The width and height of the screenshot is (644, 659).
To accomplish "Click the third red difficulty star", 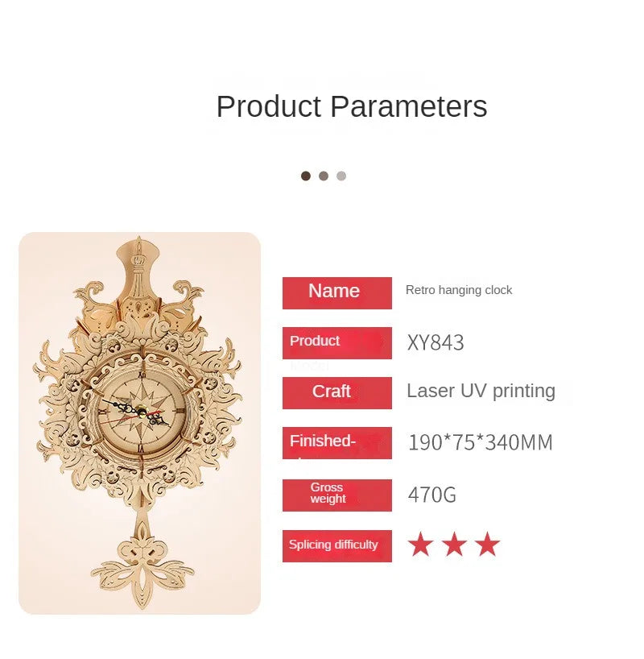I will (487, 545).
